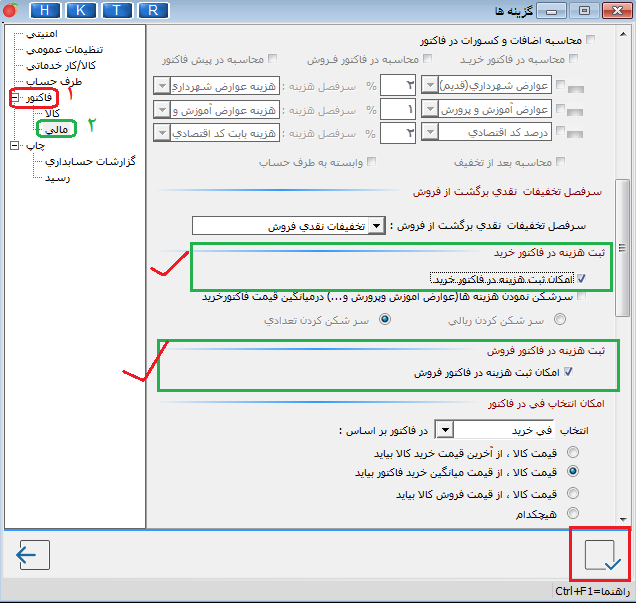
Task: Select تنظیمات عمومی in the tree
Action: (x=64, y=49)
